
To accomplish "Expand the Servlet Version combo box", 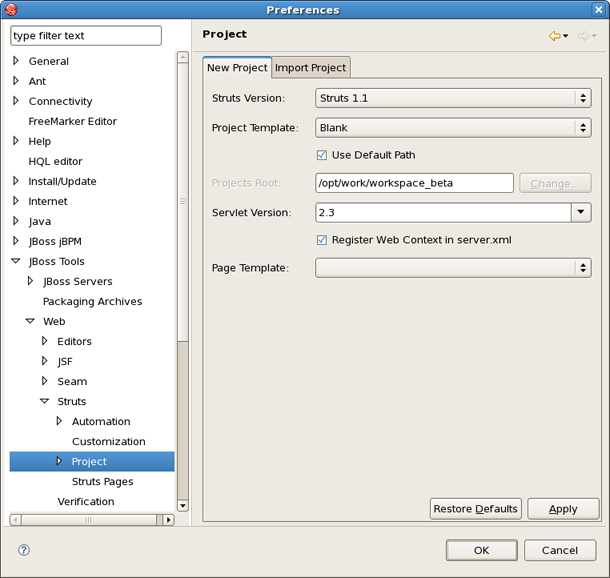I will 581,212.
